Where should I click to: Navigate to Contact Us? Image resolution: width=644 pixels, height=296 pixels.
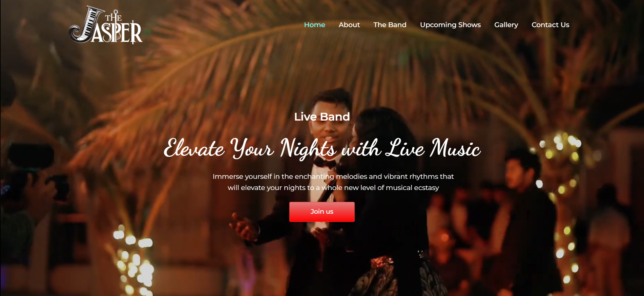(x=550, y=25)
